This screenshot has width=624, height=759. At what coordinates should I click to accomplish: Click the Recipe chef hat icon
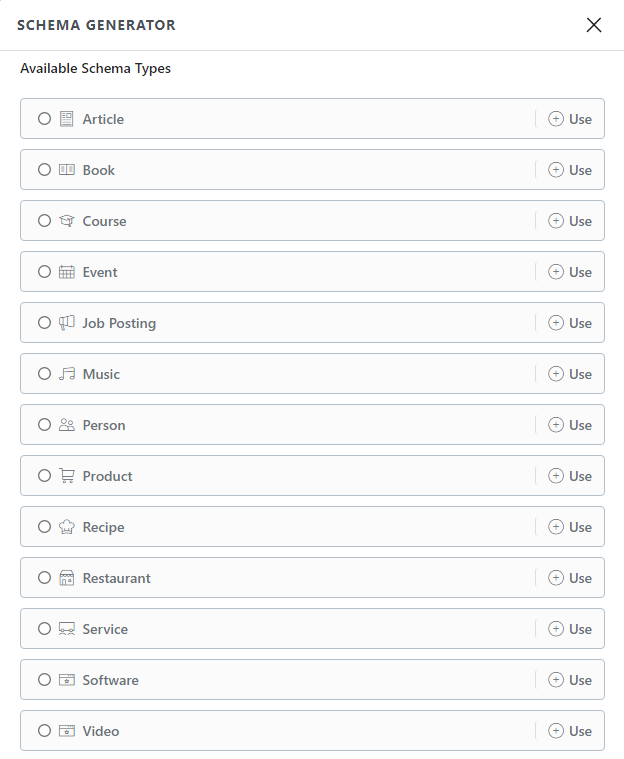pos(67,527)
